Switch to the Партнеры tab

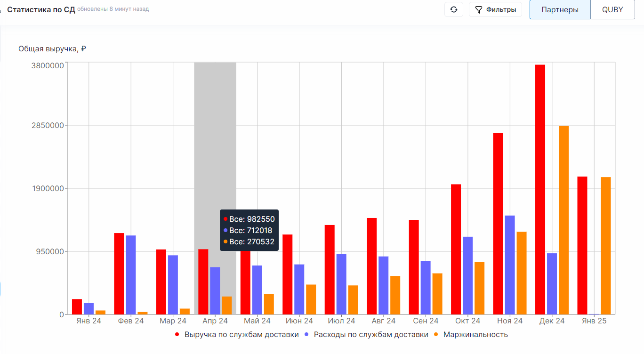point(560,9)
